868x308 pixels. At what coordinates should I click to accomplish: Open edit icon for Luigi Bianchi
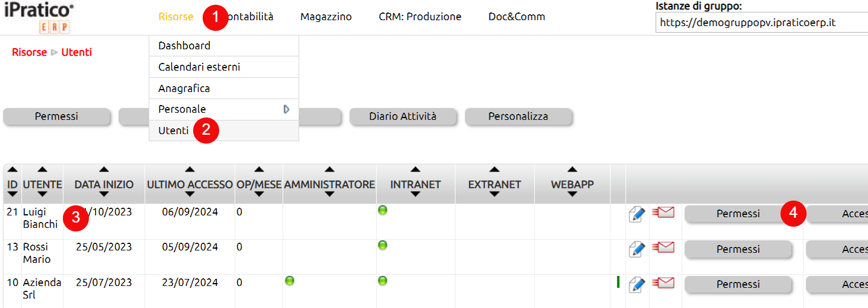pyautogui.click(x=636, y=214)
